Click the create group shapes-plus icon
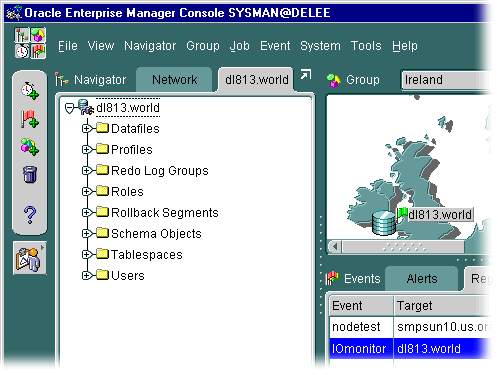 point(29,147)
